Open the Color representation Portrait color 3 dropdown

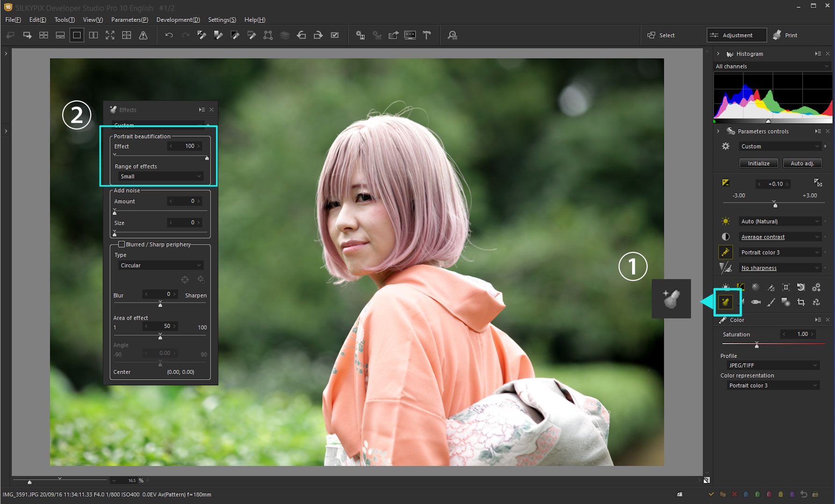(772, 385)
